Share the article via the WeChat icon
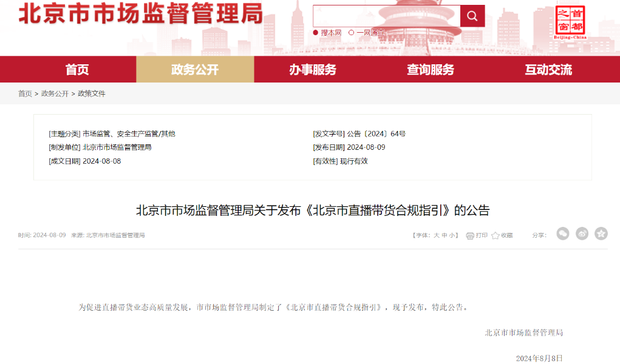 564,234
